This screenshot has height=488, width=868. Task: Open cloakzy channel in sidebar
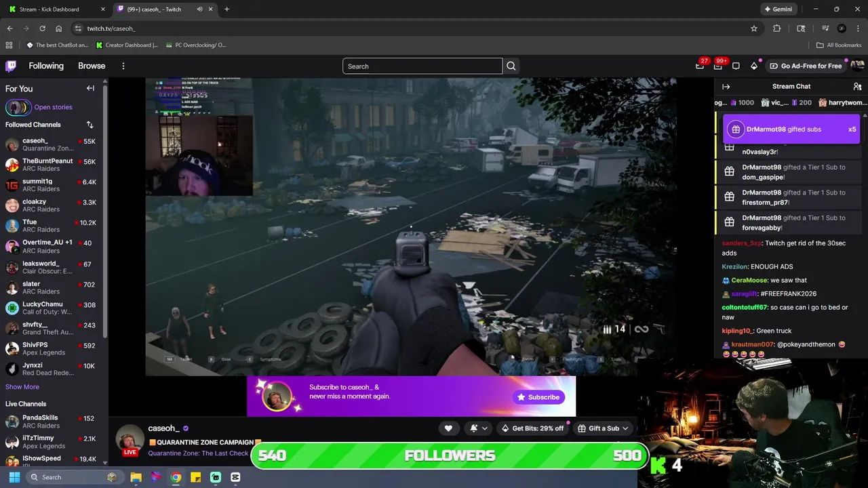[51, 205]
